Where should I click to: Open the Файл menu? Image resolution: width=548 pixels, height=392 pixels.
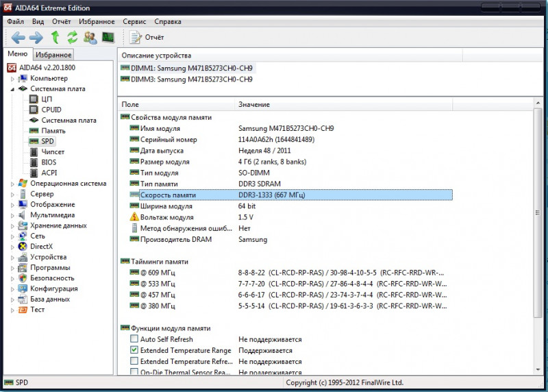[x=15, y=22]
